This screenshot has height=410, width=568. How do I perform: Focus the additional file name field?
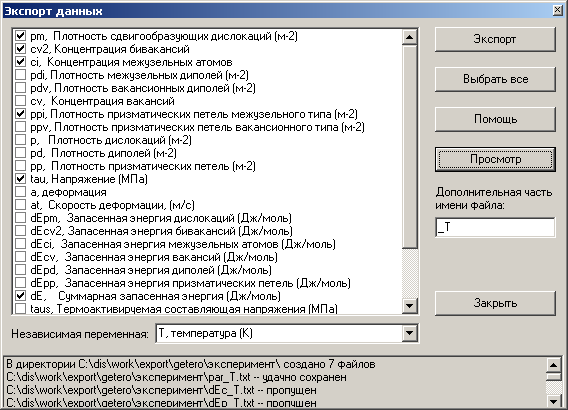tap(495, 227)
